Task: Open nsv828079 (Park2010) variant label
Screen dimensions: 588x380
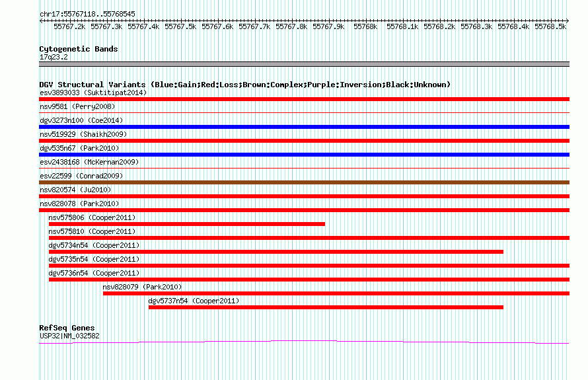Action: tap(142, 287)
